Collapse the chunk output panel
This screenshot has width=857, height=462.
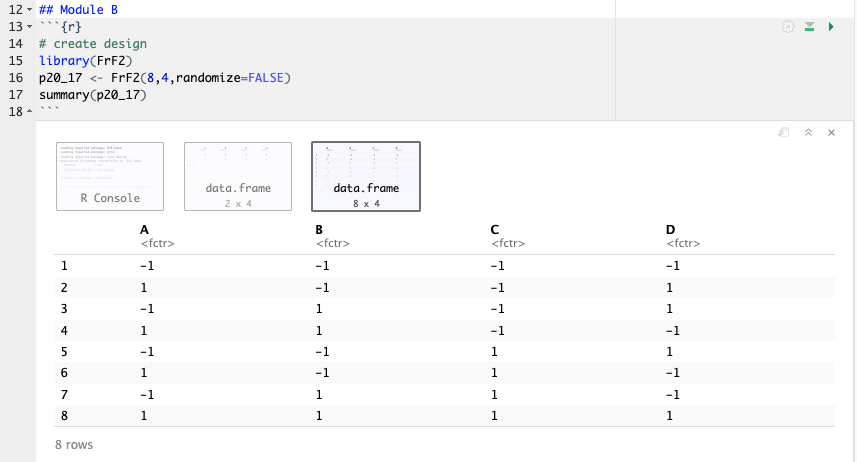808,132
